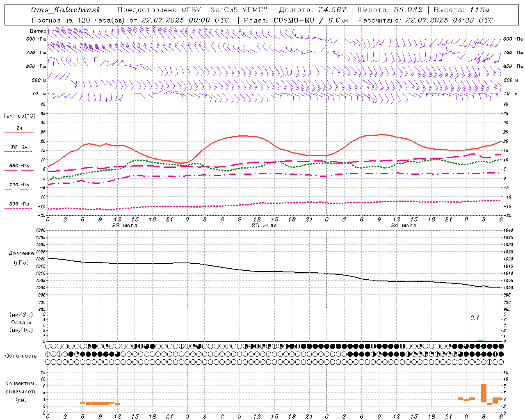This screenshot has width=525, height=420.
Task: Click the tallest orange convective cloud bar
Action: coord(483,393)
